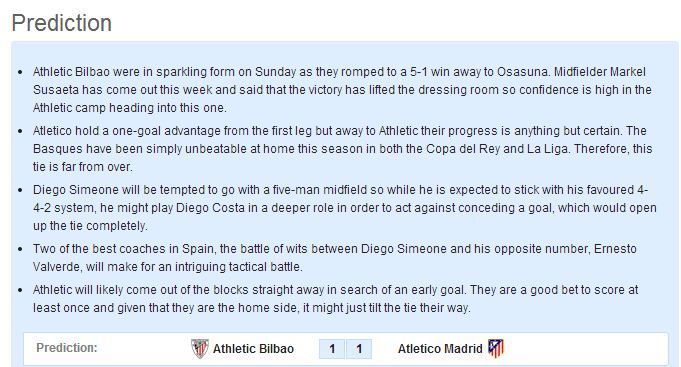Click the words Diego Costa in third bullet

210,208
